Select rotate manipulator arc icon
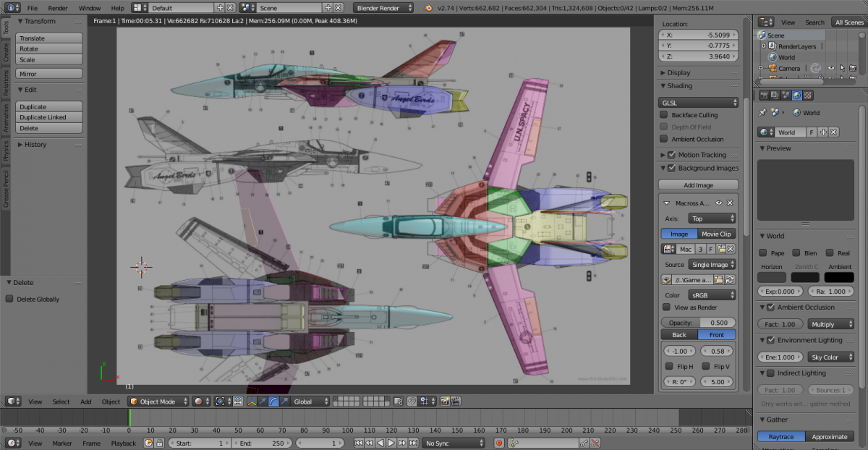The image size is (868, 450). click(273, 401)
